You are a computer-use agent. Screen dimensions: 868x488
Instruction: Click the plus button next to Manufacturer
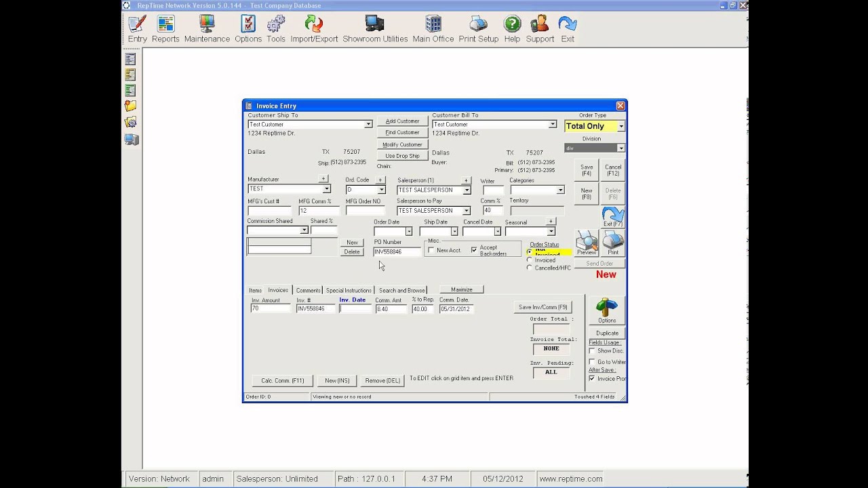point(323,179)
